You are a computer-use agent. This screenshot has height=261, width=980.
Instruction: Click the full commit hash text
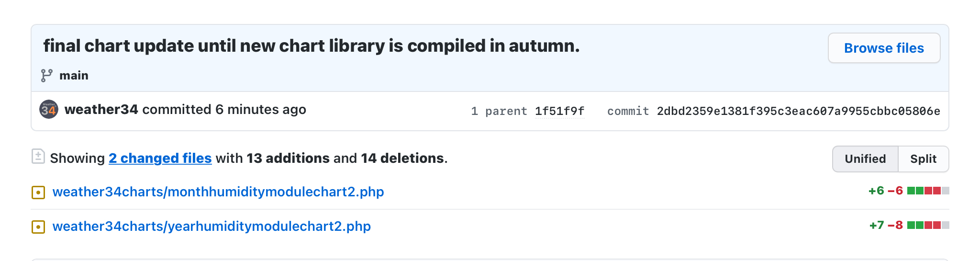(x=798, y=112)
